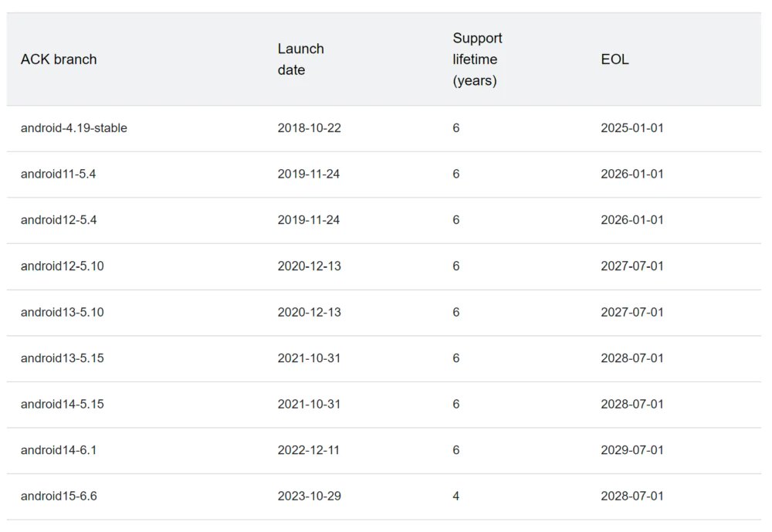Click the android14-5.15 branch name

coord(62,404)
